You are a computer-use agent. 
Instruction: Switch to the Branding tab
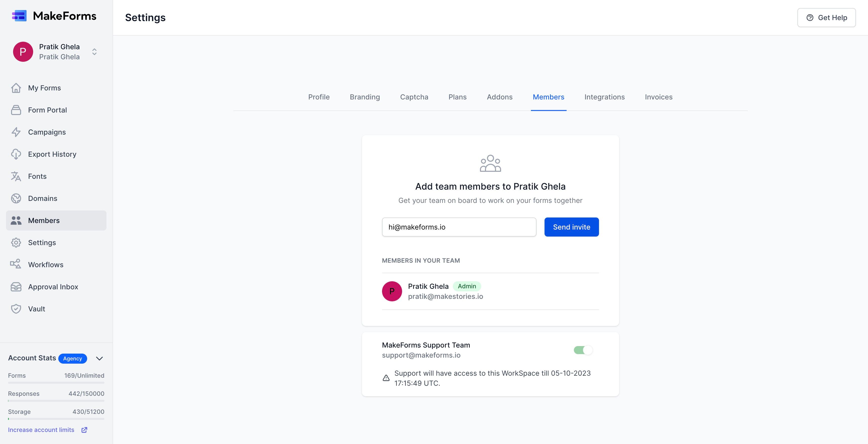tap(365, 97)
